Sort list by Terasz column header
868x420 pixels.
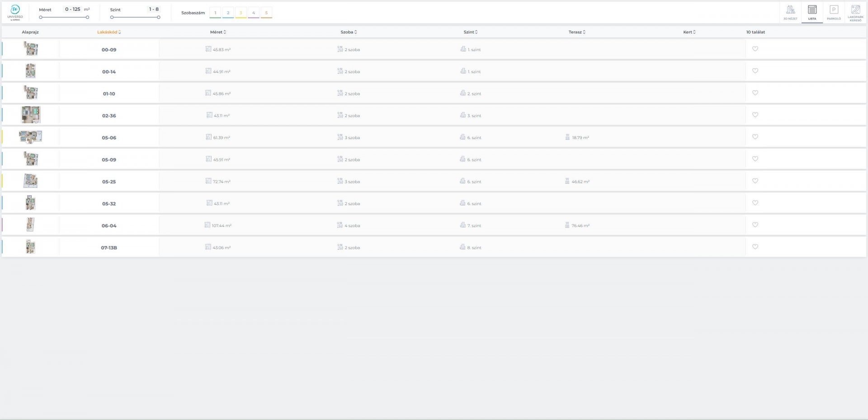tap(577, 32)
